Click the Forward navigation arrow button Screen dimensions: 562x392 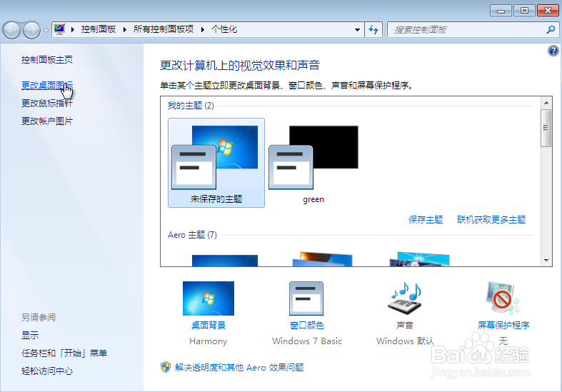(x=32, y=31)
